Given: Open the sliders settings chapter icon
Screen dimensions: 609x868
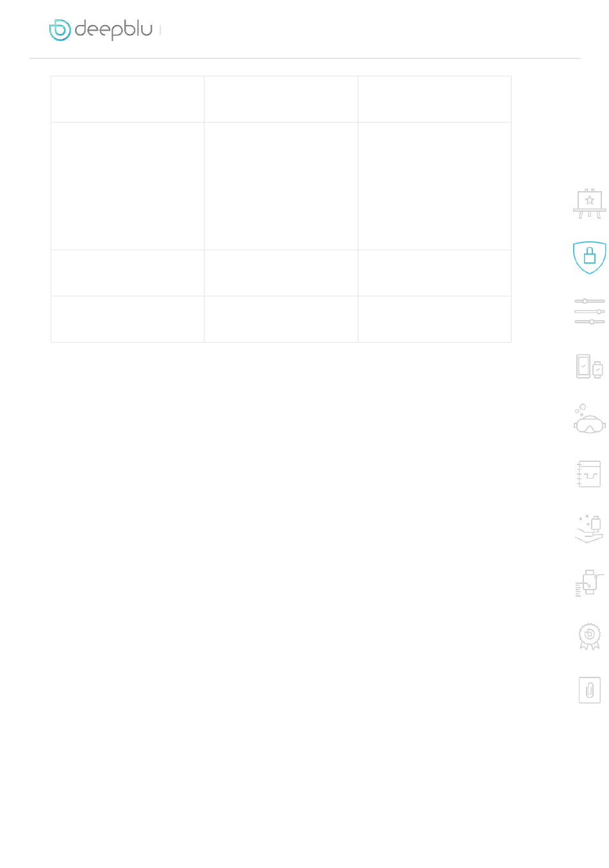Looking at the screenshot, I should click(589, 311).
